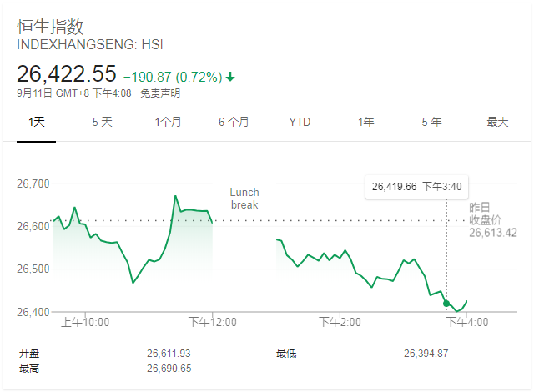Screen dimensions: 534x392
Task: Select the 最大 range tab
Action: (497, 122)
